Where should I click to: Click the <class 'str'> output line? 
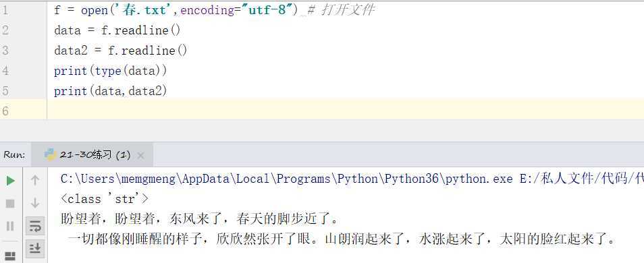pos(105,200)
